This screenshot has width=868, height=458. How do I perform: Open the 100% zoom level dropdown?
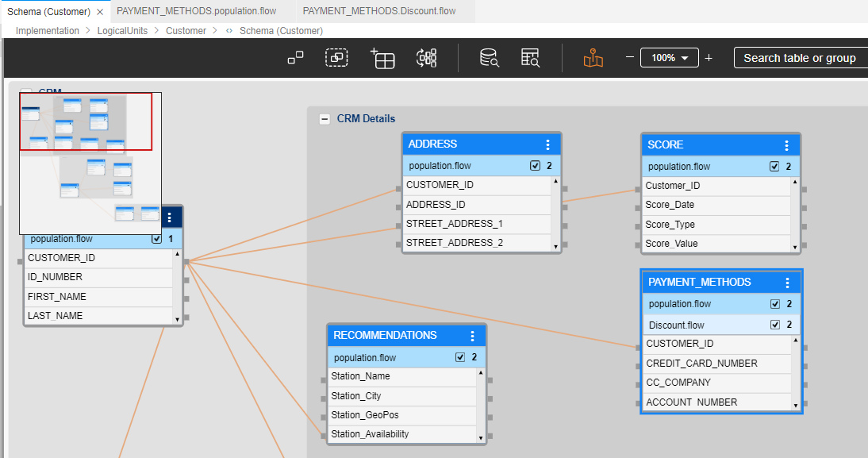click(669, 58)
